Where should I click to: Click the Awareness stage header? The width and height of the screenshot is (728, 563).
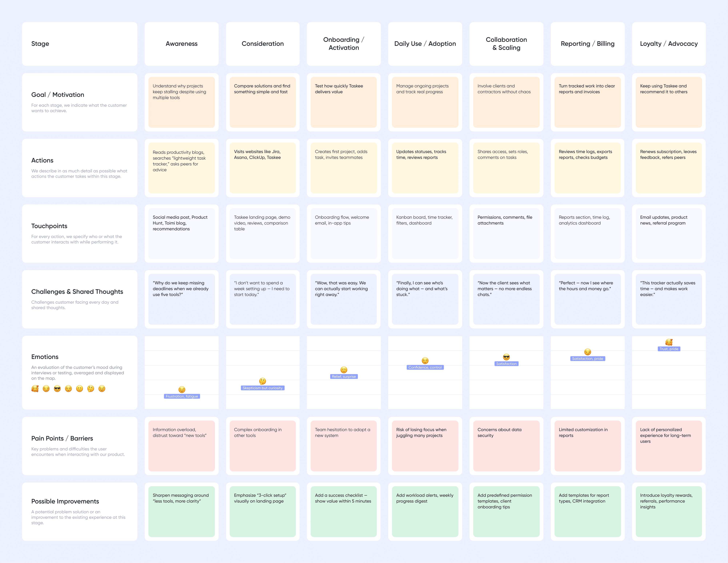click(x=181, y=44)
